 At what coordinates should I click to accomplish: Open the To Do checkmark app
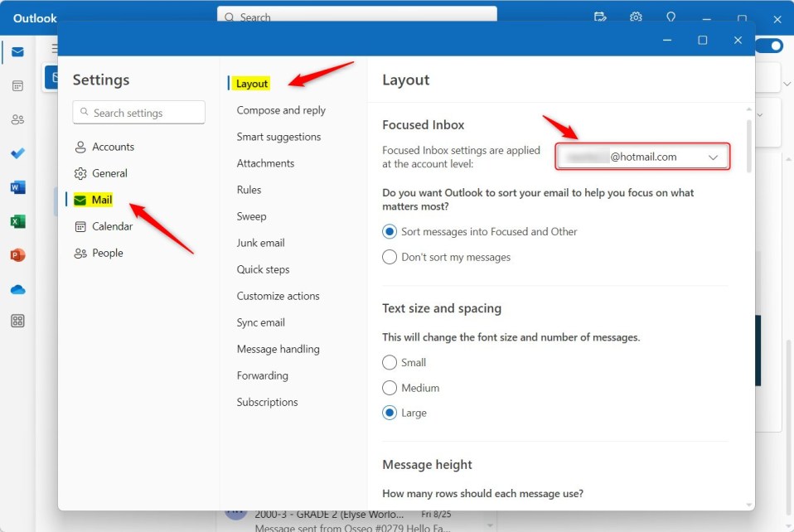pos(17,152)
